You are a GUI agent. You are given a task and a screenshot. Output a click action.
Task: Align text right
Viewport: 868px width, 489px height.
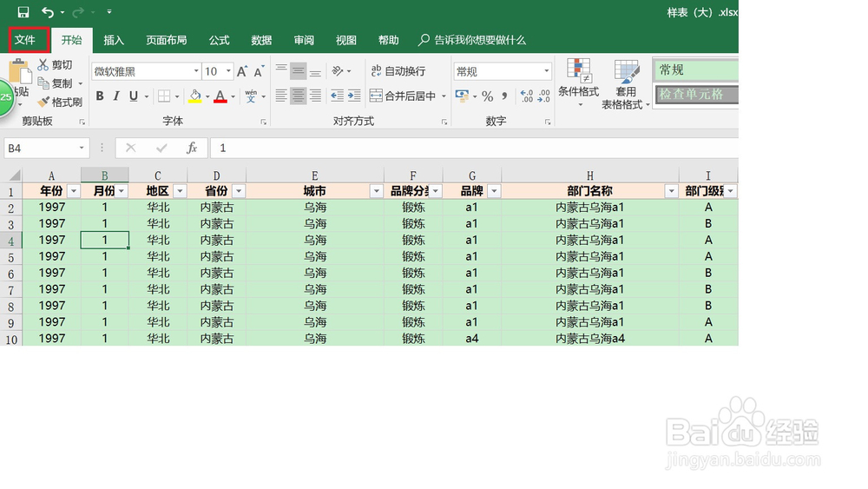(x=316, y=96)
